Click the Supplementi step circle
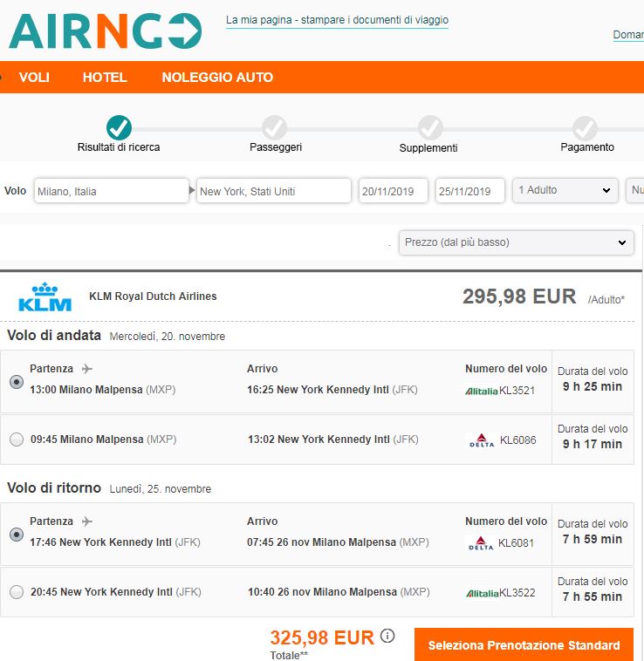Image resolution: width=644 pixels, height=661 pixels. pos(430,127)
